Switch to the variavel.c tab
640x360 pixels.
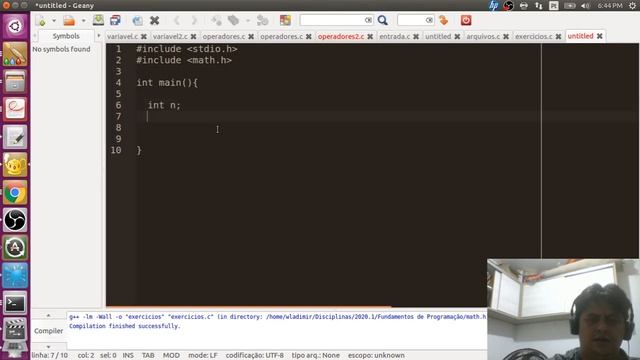click(122, 36)
